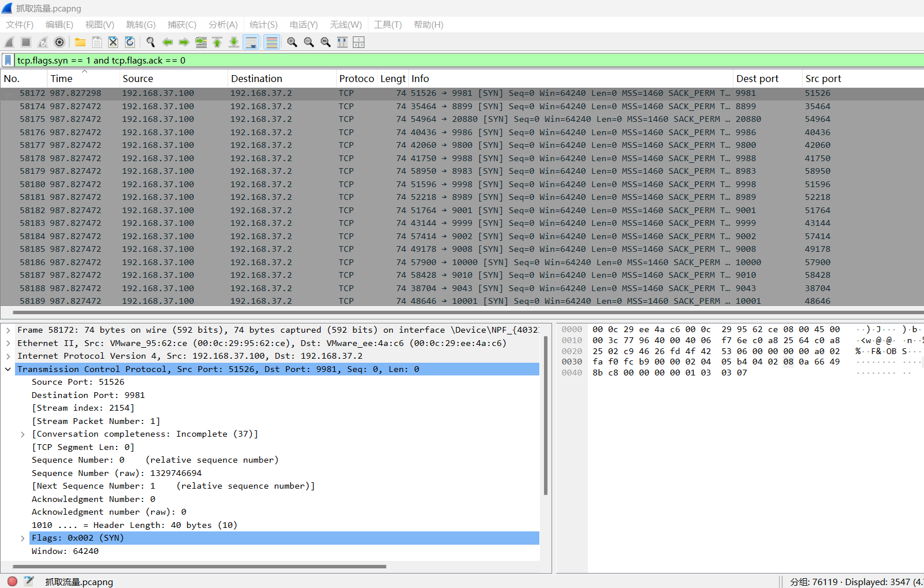
Task: Open the 无线(W) menu
Action: pos(346,25)
